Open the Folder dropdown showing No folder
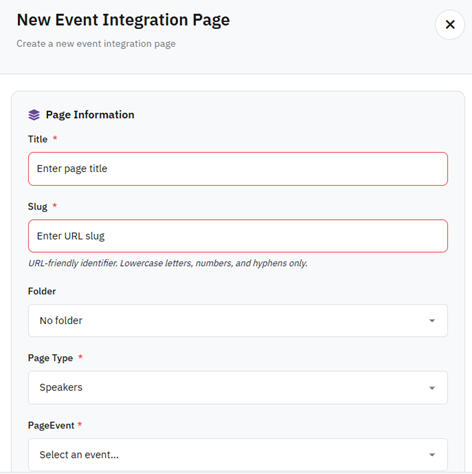The image size is (472, 474). click(238, 320)
